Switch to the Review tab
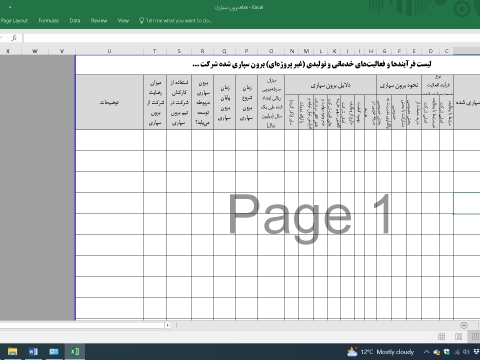 click(99, 21)
